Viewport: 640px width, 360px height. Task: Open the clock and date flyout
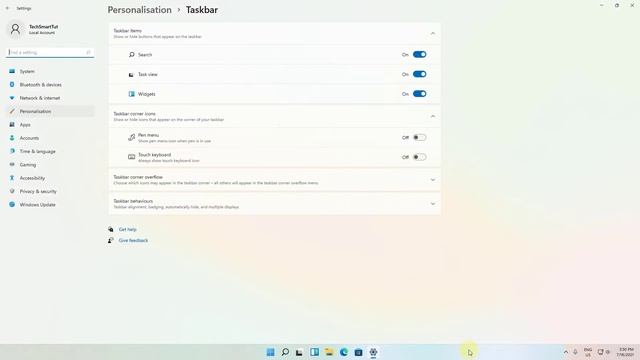626,352
